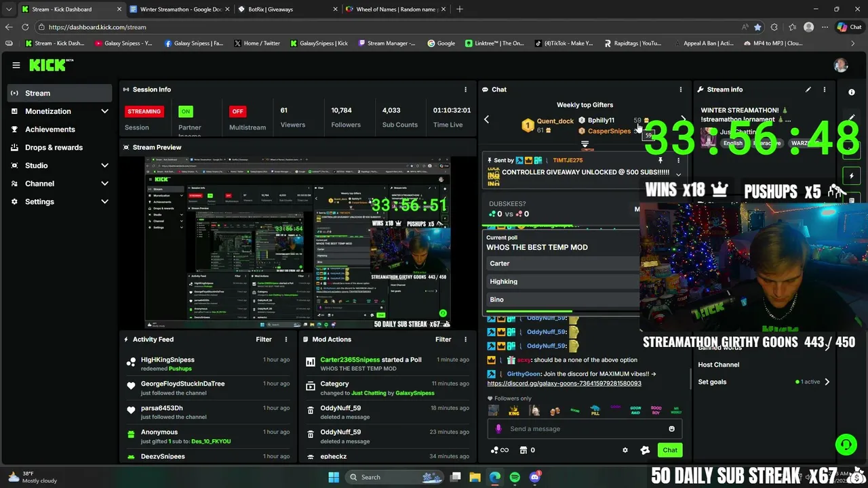Click the GOON RAID emote
Image resolution: width=868 pixels, height=488 pixels.
(635, 411)
